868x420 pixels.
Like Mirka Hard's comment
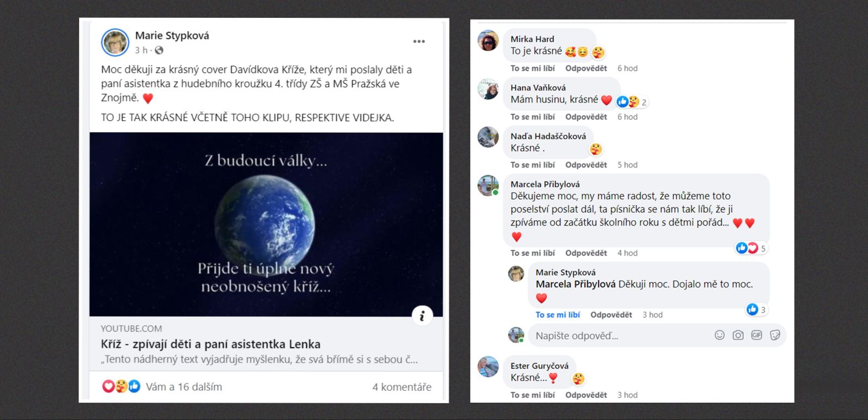[532, 68]
